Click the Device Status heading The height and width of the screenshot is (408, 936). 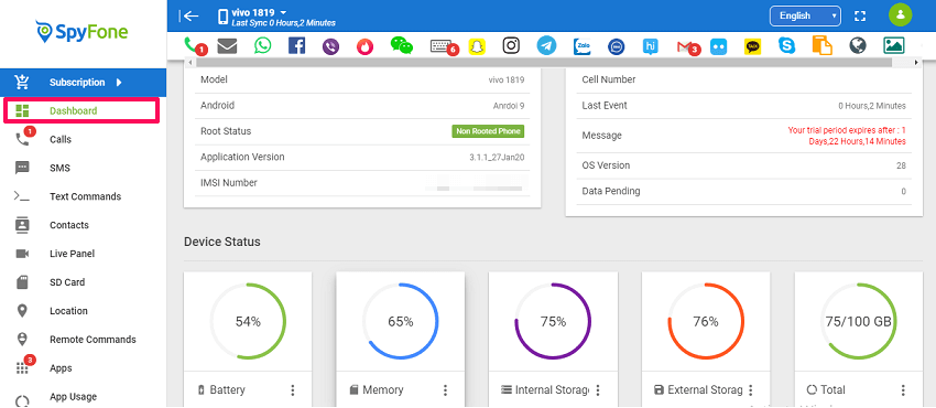tap(222, 242)
